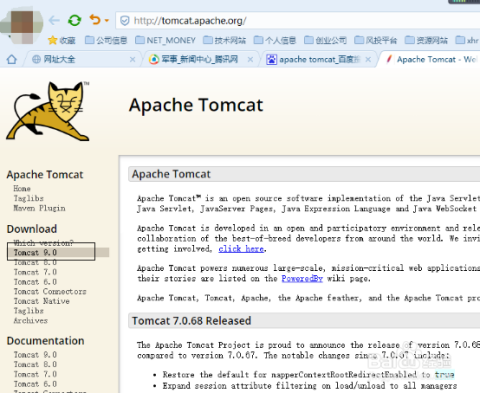Open the NET_MONEY bookmark folder
This screenshot has width=480, height=393.
pyautogui.click(x=166, y=40)
